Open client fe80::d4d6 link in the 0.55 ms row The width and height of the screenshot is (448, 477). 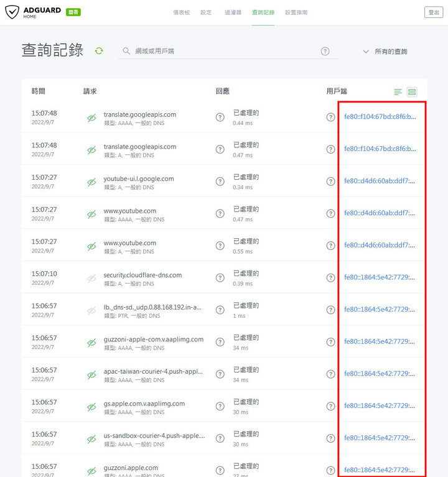[x=380, y=245]
